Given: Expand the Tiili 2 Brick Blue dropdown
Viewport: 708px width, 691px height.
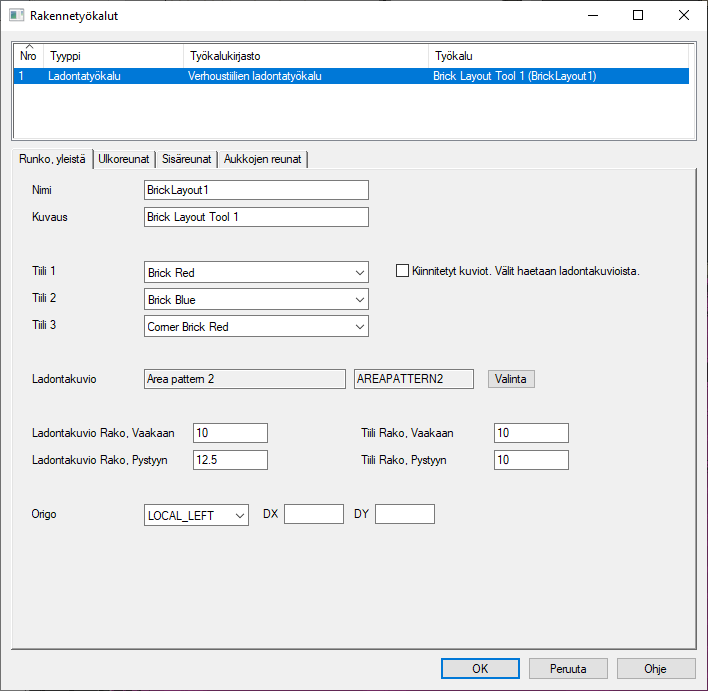Looking at the screenshot, I should click(x=256, y=299).
